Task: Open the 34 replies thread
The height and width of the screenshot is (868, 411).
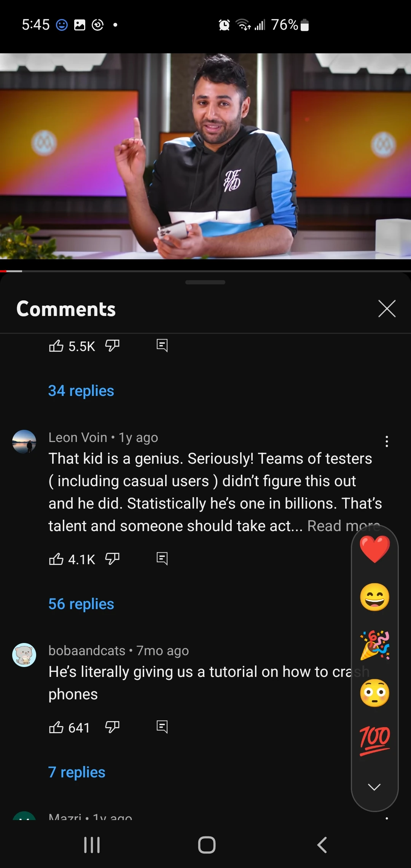Action: 81,391
